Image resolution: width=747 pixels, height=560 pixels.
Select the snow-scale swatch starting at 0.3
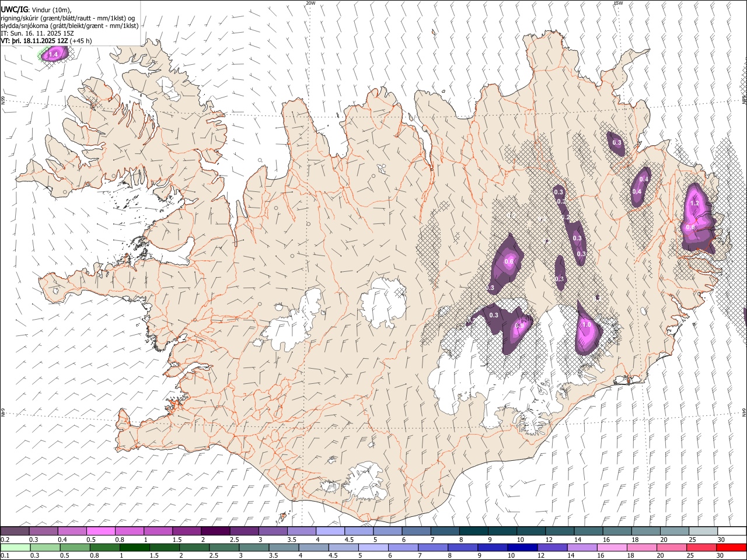pyautogui.click(x=44, y=531)
